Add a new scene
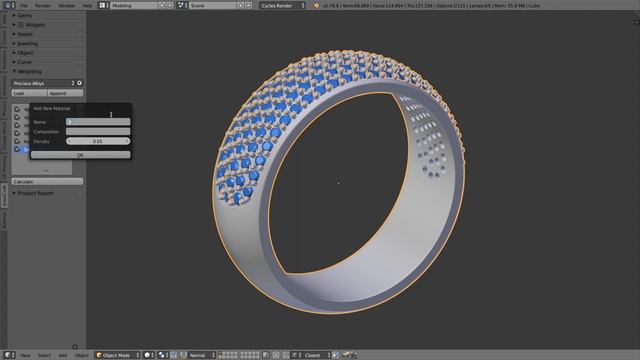Viewport: 640px width, 360px height. 240,5
